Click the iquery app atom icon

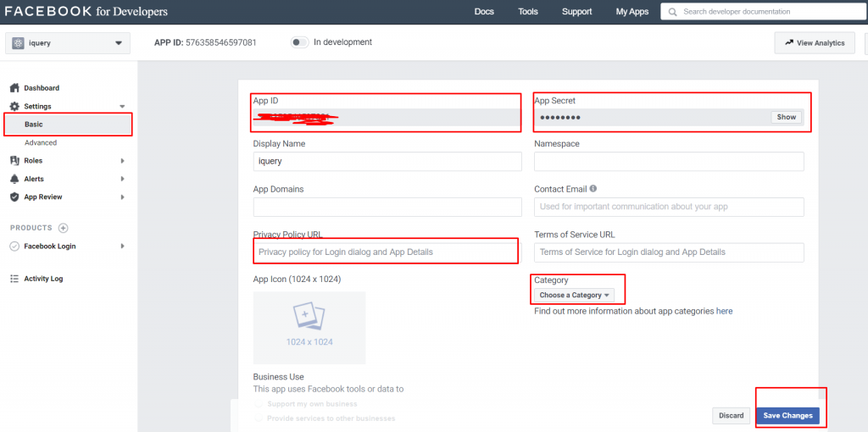point(18,43)
